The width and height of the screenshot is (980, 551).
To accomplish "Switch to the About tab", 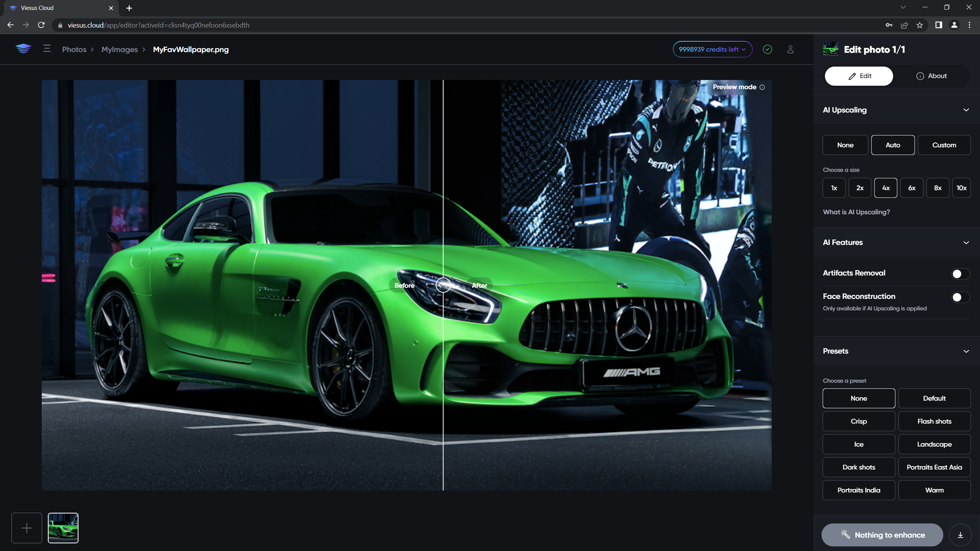I will pos(931,76).
